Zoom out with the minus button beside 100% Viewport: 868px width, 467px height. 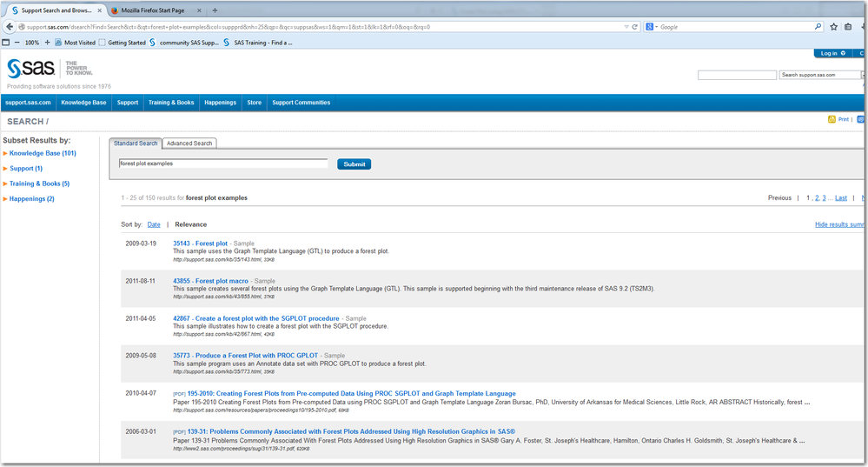coord(17,42)
